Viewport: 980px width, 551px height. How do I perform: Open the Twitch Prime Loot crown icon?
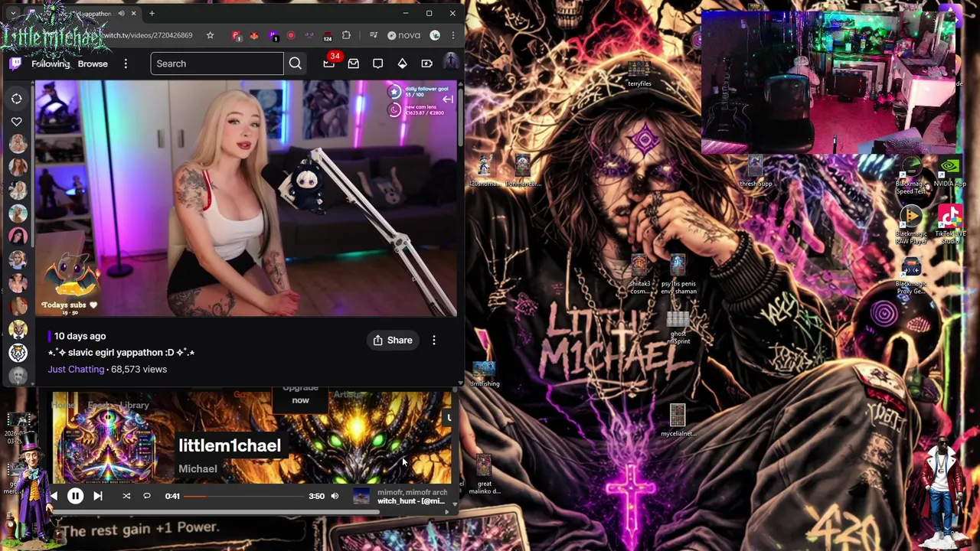pos(328,64)
